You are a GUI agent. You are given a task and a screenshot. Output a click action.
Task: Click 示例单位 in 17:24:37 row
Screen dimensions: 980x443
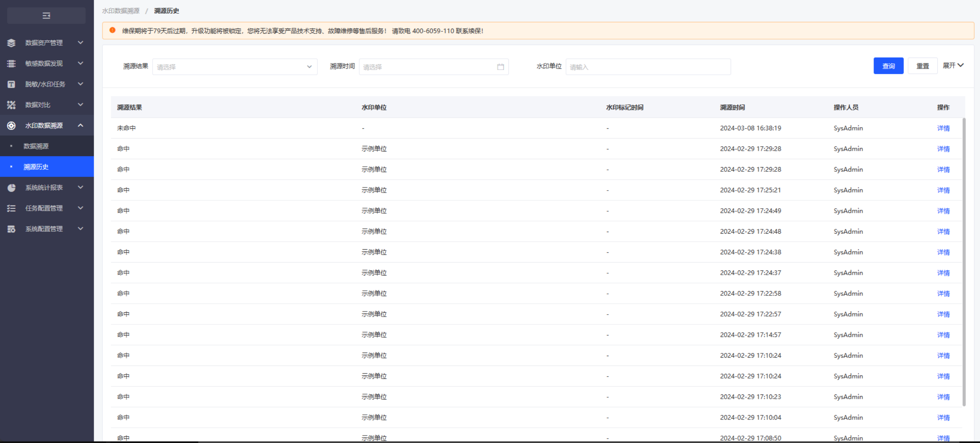pyautogui.click(x=374, y=273)
